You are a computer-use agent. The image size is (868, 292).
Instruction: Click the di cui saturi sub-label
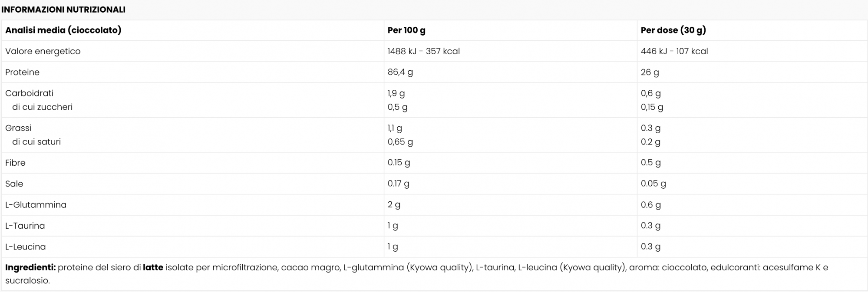pyautogui.click(x=36, y=142)
